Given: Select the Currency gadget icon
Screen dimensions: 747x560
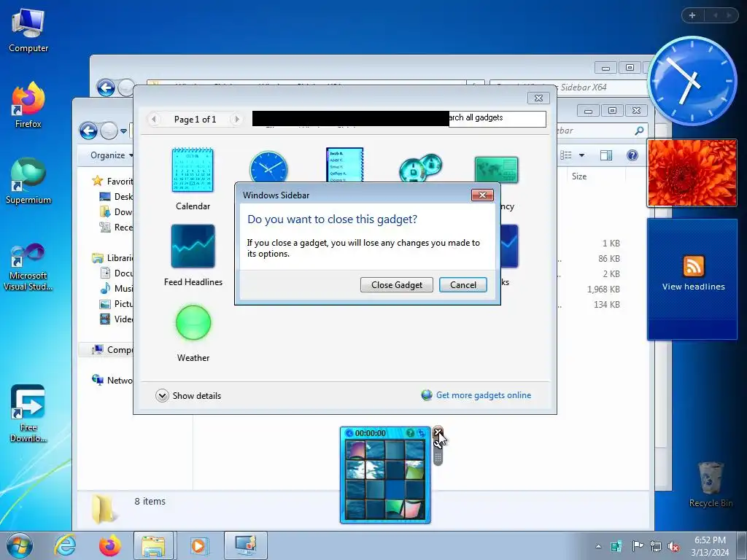Looking at the screenshot, I should 496,169.
